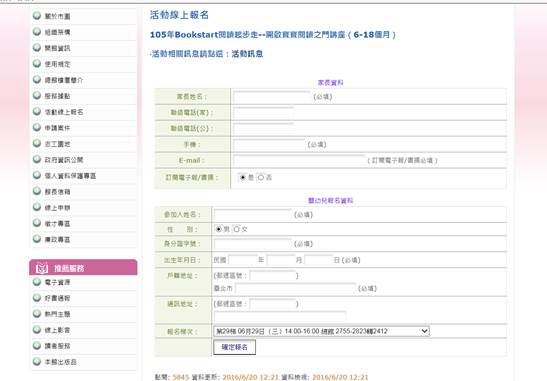The width and height of the screenshot is (547, 381).
Task: Focus the birth year (年) field
Action: point(243,260)
